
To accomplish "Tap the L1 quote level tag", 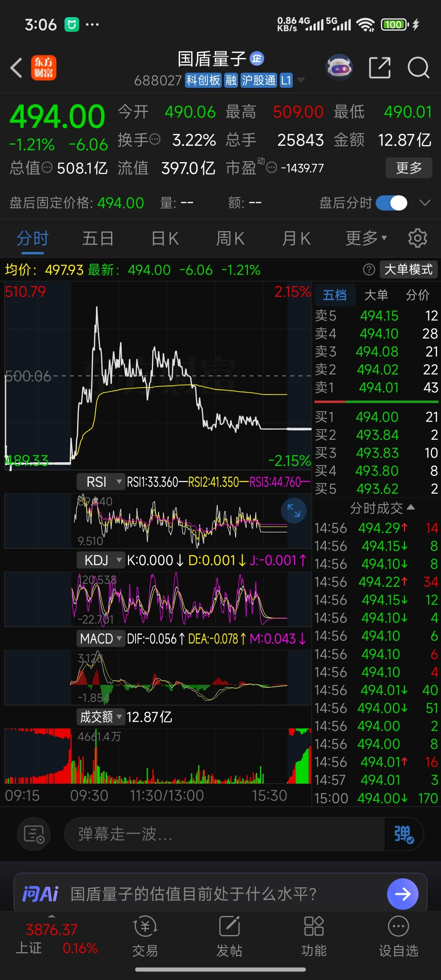I will 286,80.
